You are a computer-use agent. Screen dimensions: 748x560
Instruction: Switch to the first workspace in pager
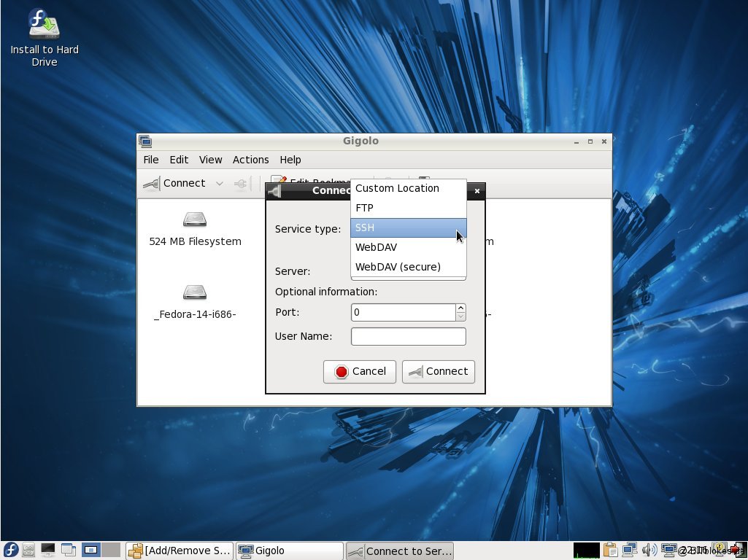click(x=90, y=550)
